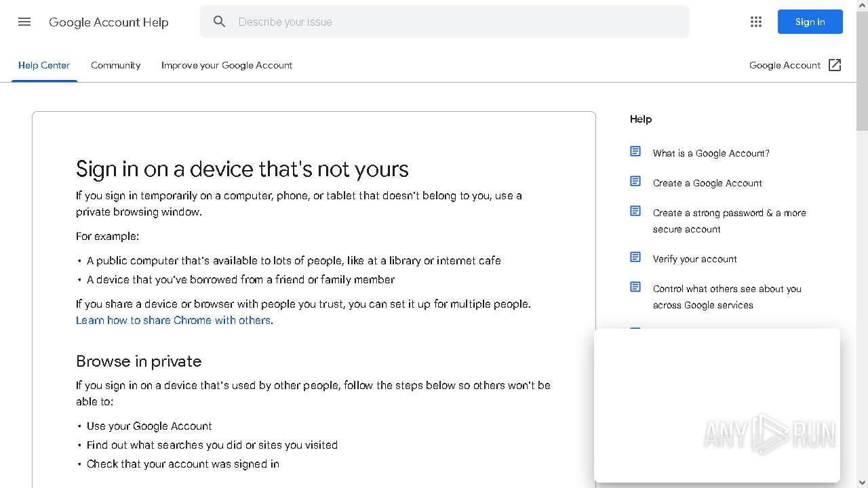Click article icon beside What is a Google Account
The width and height of the screenshot is (868, 488).
pos(635,152)
